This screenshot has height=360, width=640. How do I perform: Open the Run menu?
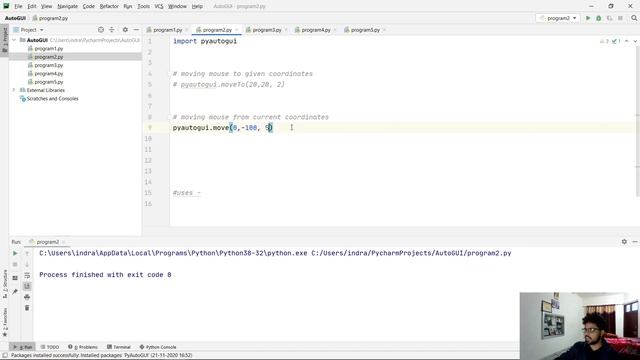tap(128, 7)
